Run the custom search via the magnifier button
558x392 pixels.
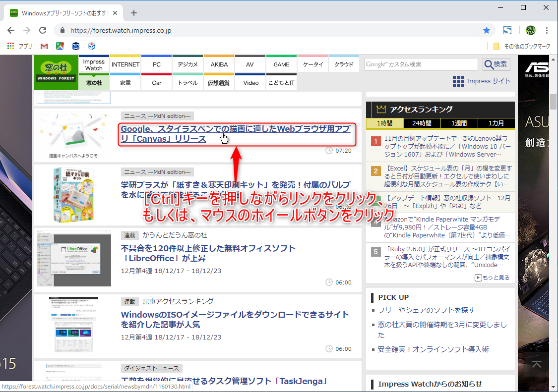(496, 64)
